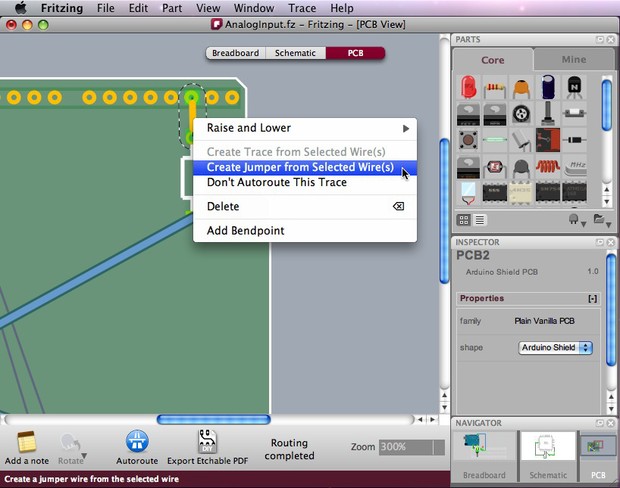Pick the blue glass sensor part
This screenshot has width=620, height=488.
point(468,193)
